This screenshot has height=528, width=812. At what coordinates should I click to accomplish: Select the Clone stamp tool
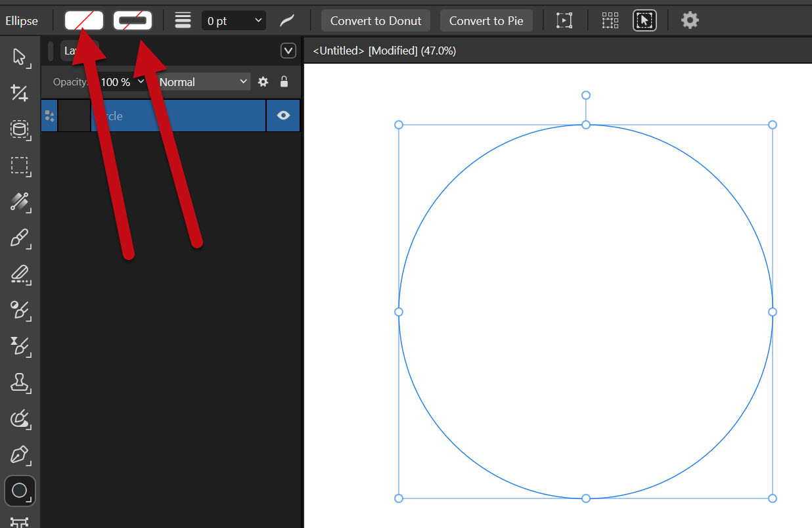tap(19, 382)
